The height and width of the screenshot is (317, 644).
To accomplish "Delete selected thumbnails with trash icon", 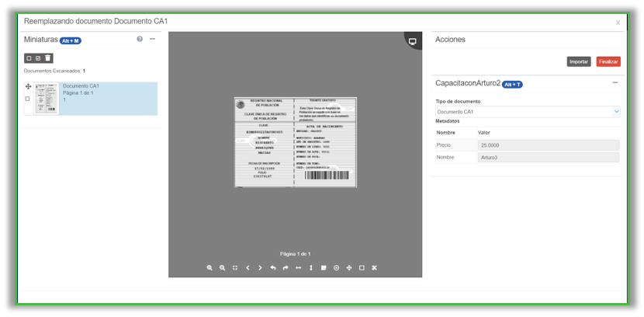I will pyautogui.click(x=47, y=58).
